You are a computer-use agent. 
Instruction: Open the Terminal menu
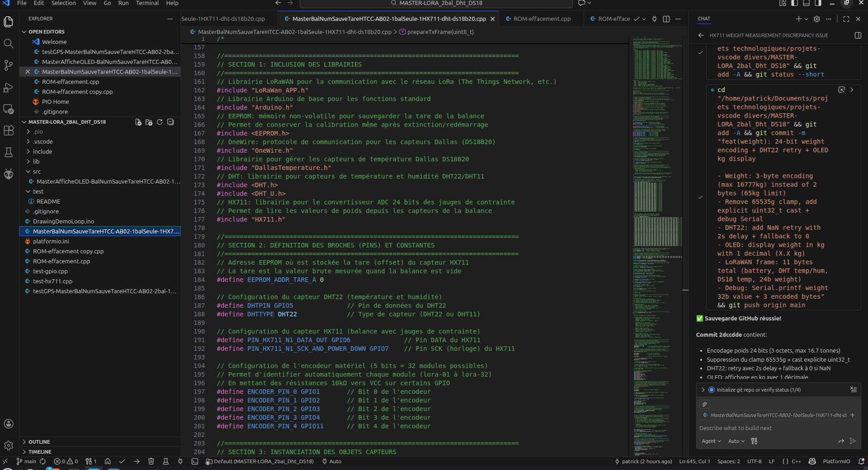147,3
